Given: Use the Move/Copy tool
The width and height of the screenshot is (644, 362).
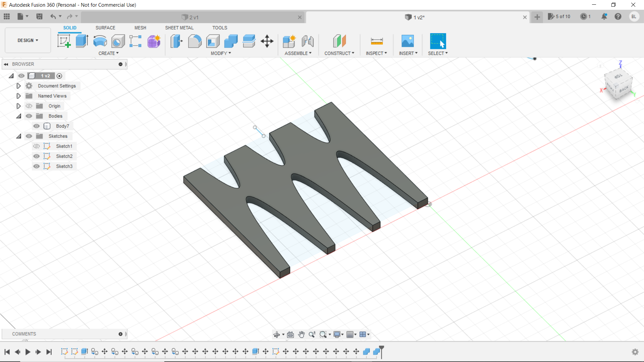Looking at the screenshot, I should click(267, 41).
